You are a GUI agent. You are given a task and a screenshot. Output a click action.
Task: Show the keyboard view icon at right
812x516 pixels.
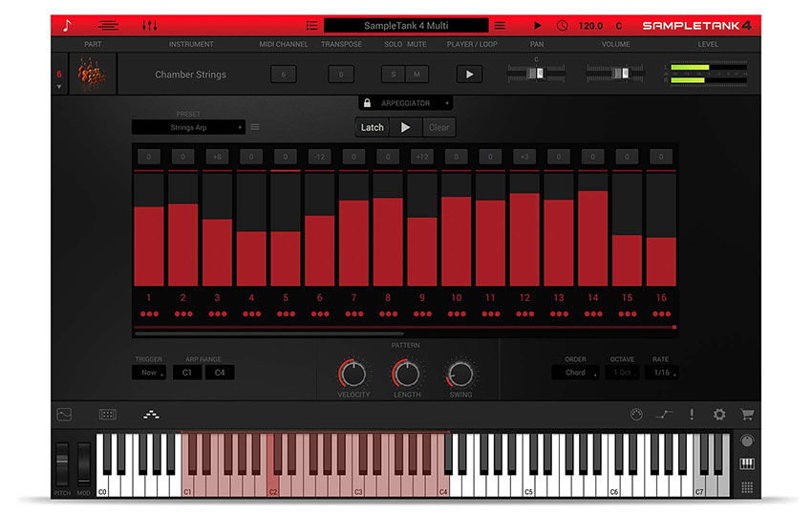tap(747, 463)
